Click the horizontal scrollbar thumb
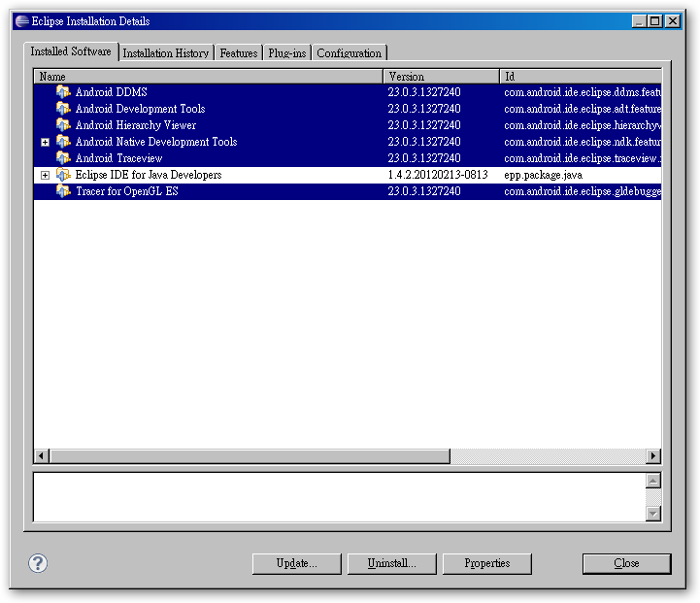Image resolution: width=700 pixels, height=603 pixels. point(250,456)
